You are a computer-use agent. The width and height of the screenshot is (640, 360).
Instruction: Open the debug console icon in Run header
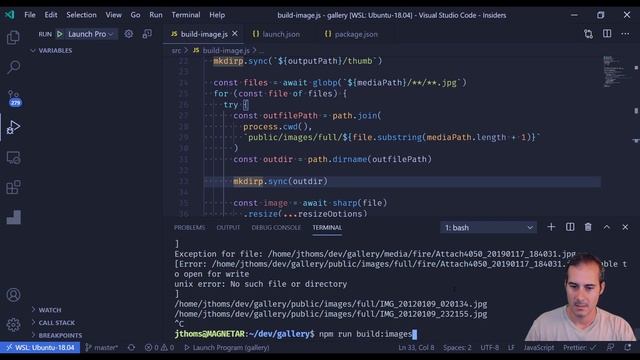click(147, 34)
